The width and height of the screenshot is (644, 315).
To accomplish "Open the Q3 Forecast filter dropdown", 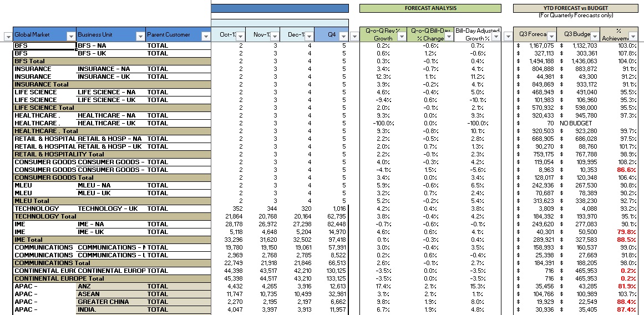I will (x=551, y=37).
